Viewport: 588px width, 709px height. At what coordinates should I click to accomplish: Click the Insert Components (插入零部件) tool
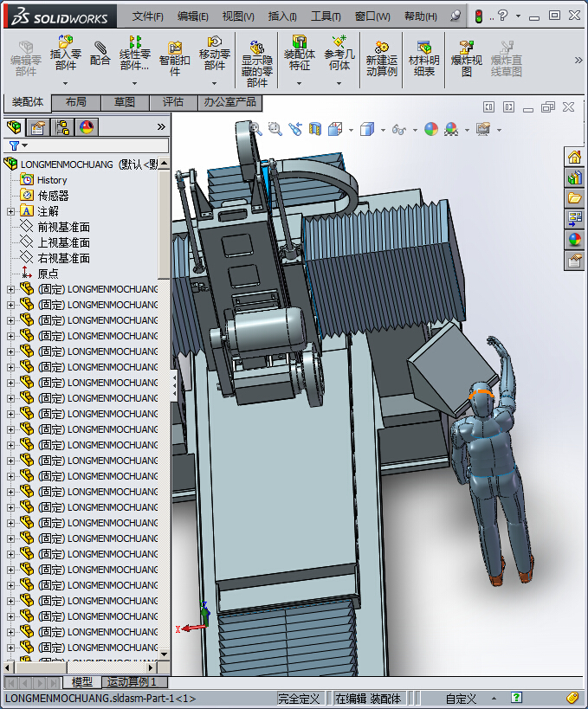(65, 52)
